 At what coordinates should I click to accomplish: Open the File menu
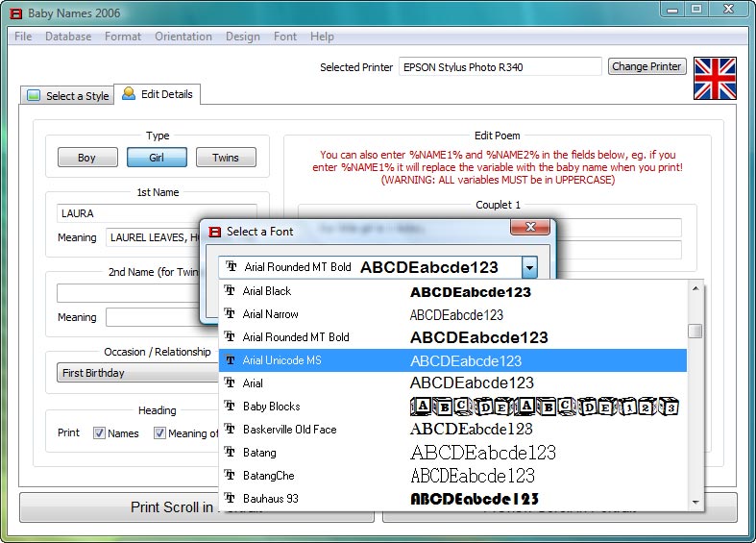[x=23, y=37]
